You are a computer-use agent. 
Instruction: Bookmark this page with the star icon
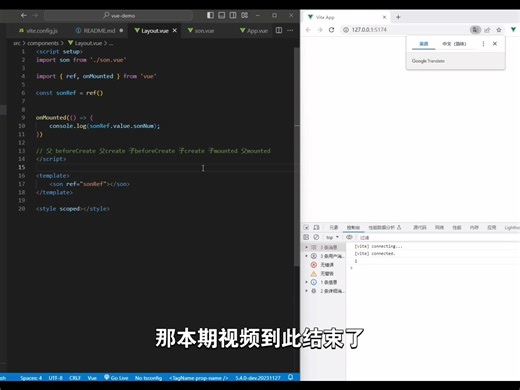coord(499,30)
